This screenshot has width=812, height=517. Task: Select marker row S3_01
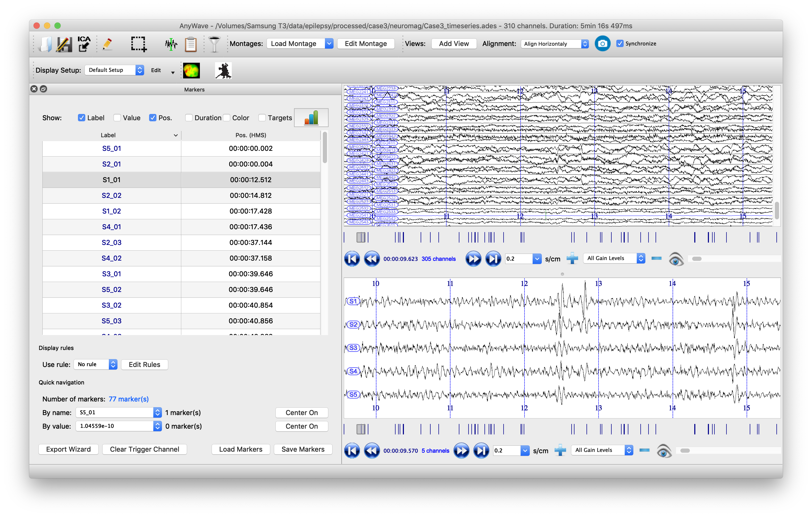(181, 274)
